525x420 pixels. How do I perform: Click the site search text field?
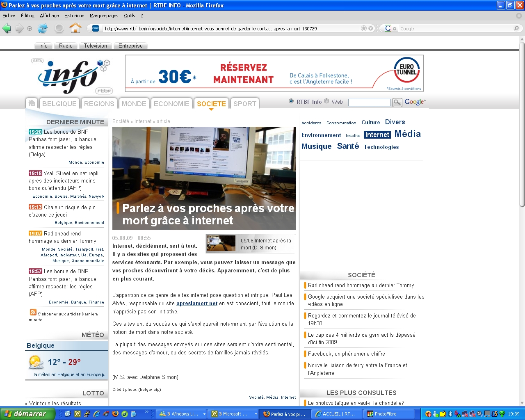369,102
